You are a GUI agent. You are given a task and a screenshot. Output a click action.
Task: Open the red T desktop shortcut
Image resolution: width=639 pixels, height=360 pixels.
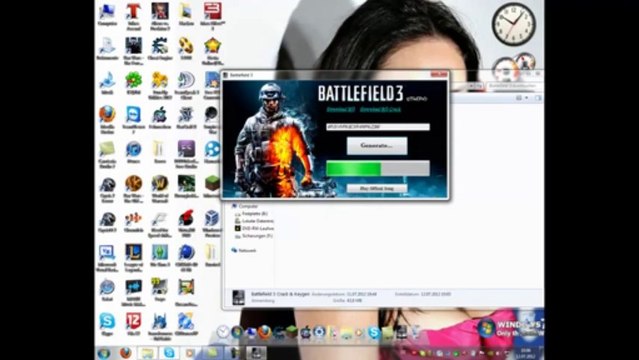point(133,16)
